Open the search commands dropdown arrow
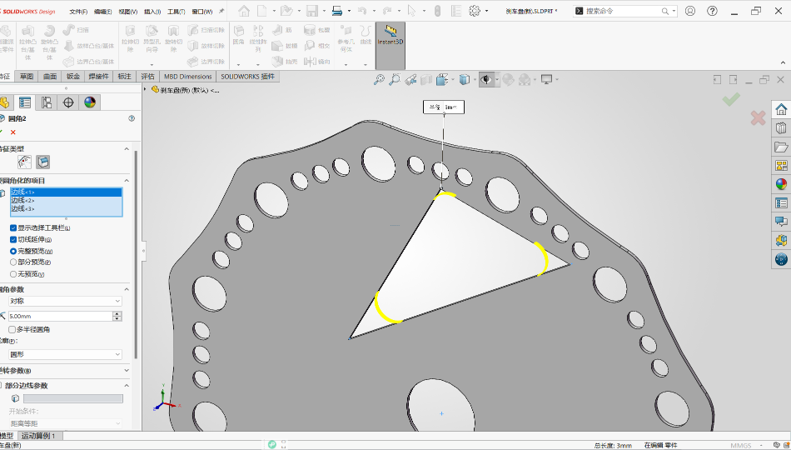Image resolution: width=791 pixels, height=450 pixels. click(x=673, y=11)
